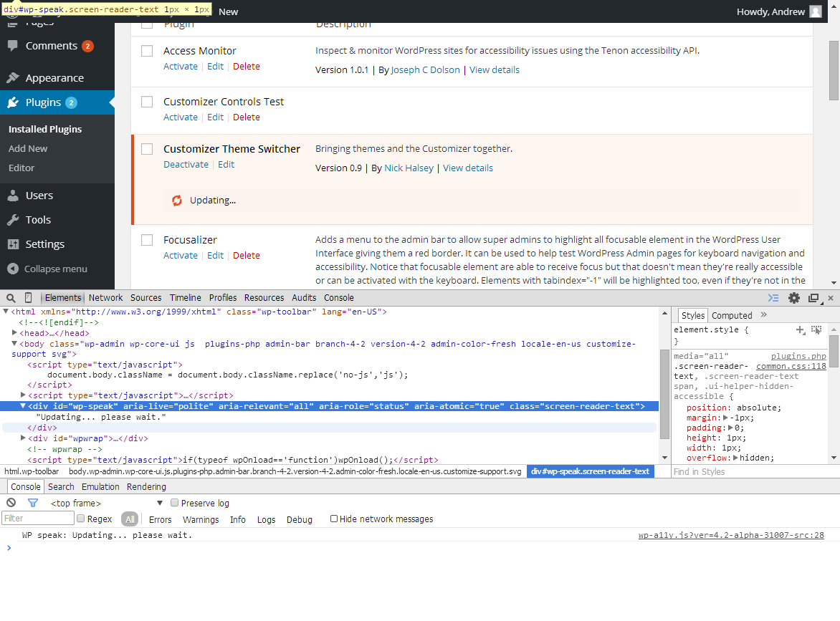Click the console filter funnel icon
Image resolution: width=840 pixels, height=621 pixels.
pyautogui.click(x=33, y=503)
